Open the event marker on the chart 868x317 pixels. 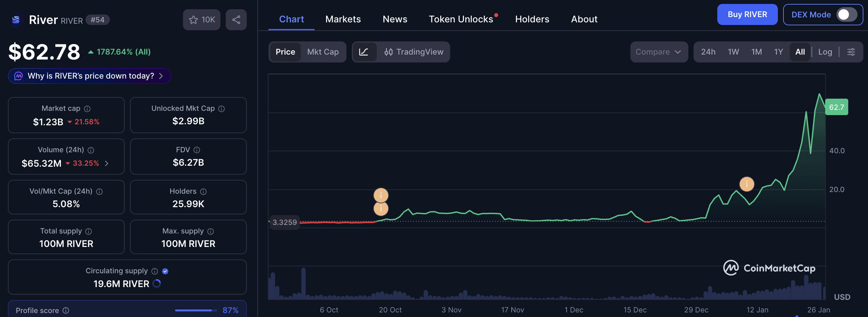[x=747, y=184]
